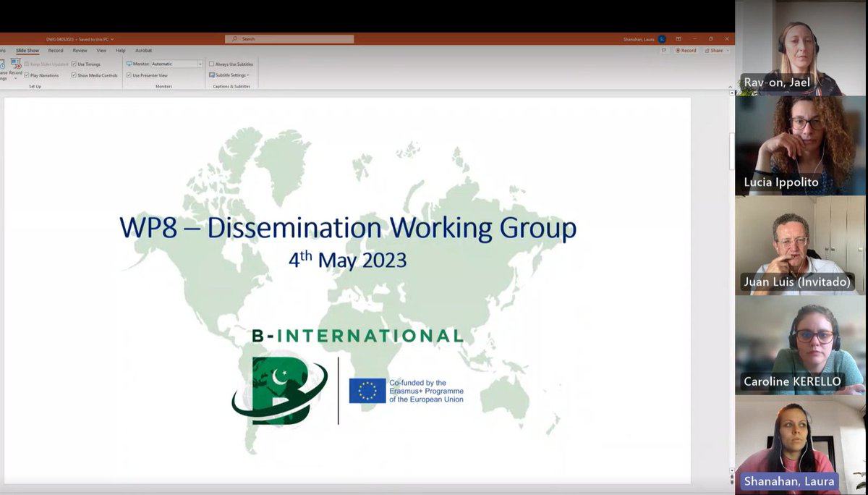Open the Saved to this PC title dropdown

tap(112, 39)
